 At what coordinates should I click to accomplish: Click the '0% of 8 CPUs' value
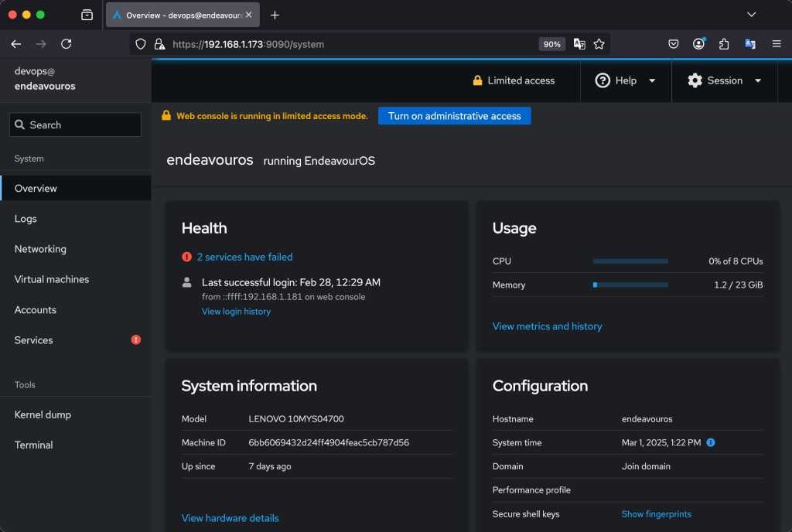[x=736, y=261]
